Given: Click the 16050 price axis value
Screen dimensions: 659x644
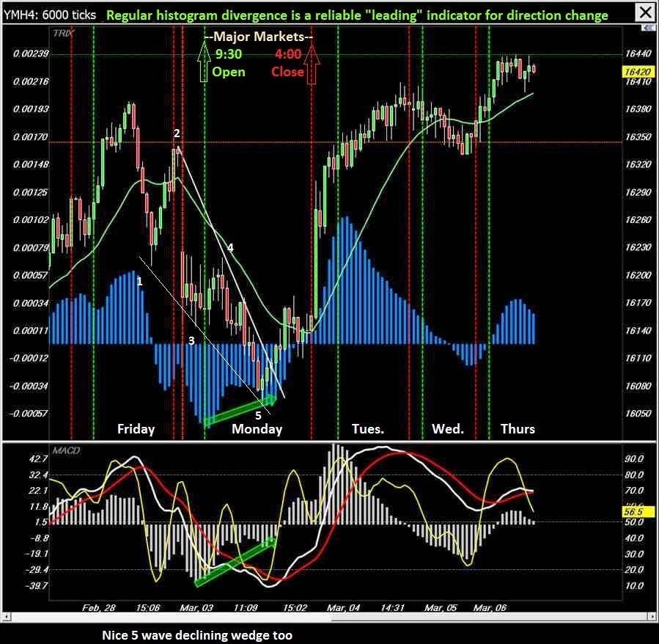Looking at the screenshot, I should click(x=638, y=414).
